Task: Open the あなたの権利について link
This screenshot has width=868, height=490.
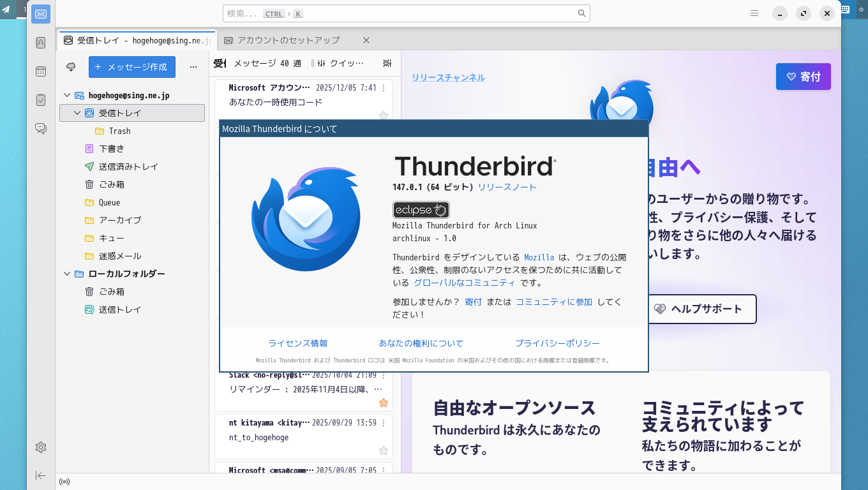Action: 421,343
